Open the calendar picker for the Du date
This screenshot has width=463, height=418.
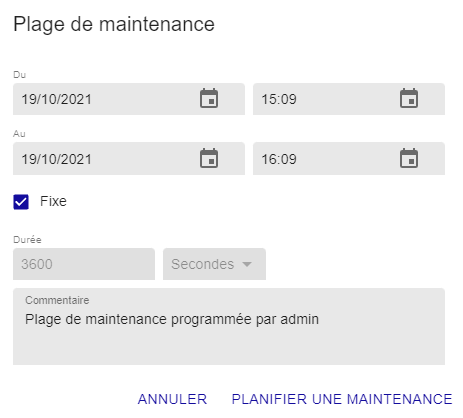pyautogui.click(x=209, y=98)
